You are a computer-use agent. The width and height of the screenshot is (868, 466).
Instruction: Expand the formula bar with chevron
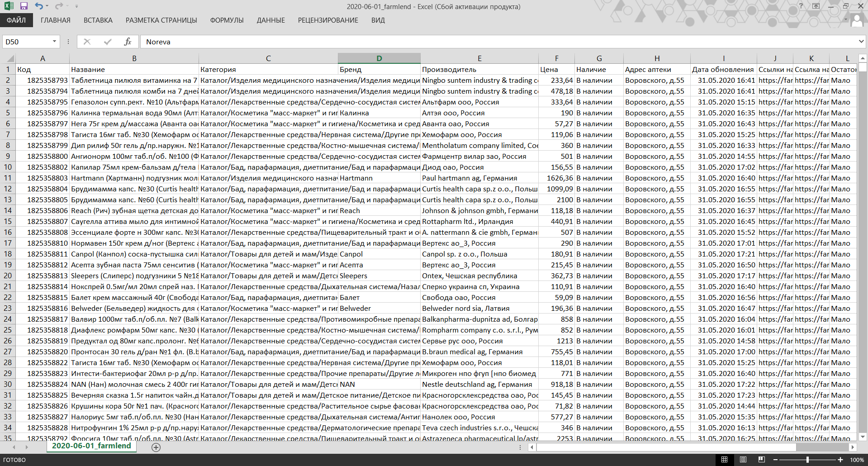pyautogui.click(x=861, y=42)
